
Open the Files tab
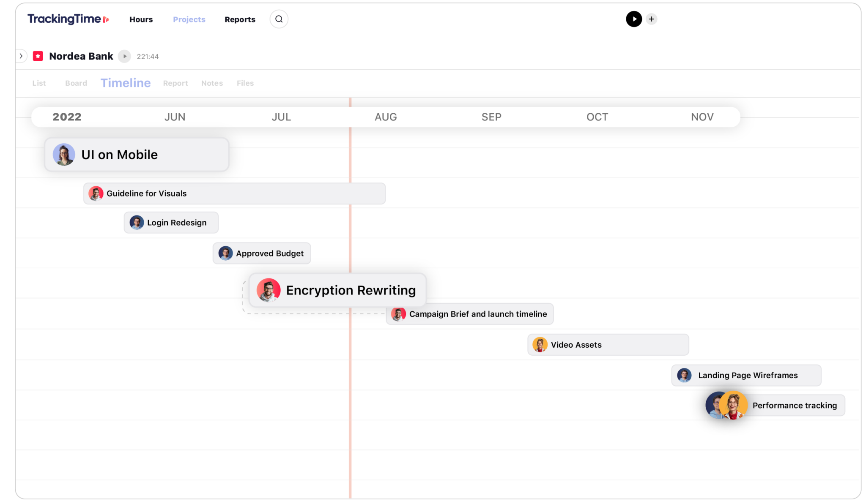tap(245, 83)
